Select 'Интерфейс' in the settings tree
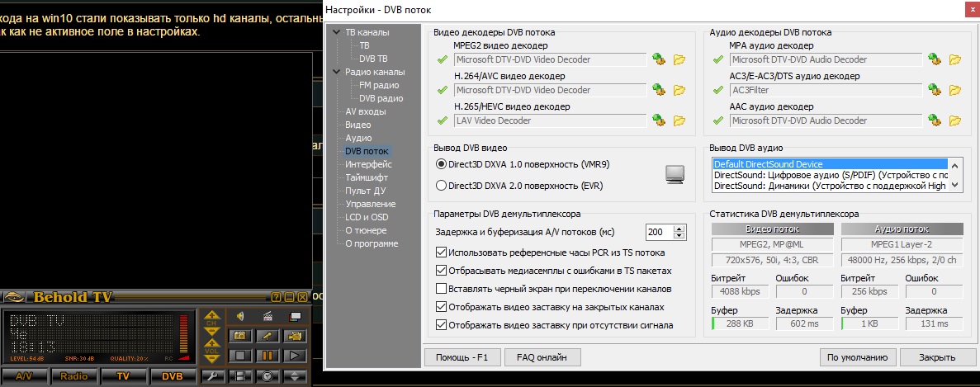Image resolution: width=980 pixels, height=387 pixels. point(368,164)
